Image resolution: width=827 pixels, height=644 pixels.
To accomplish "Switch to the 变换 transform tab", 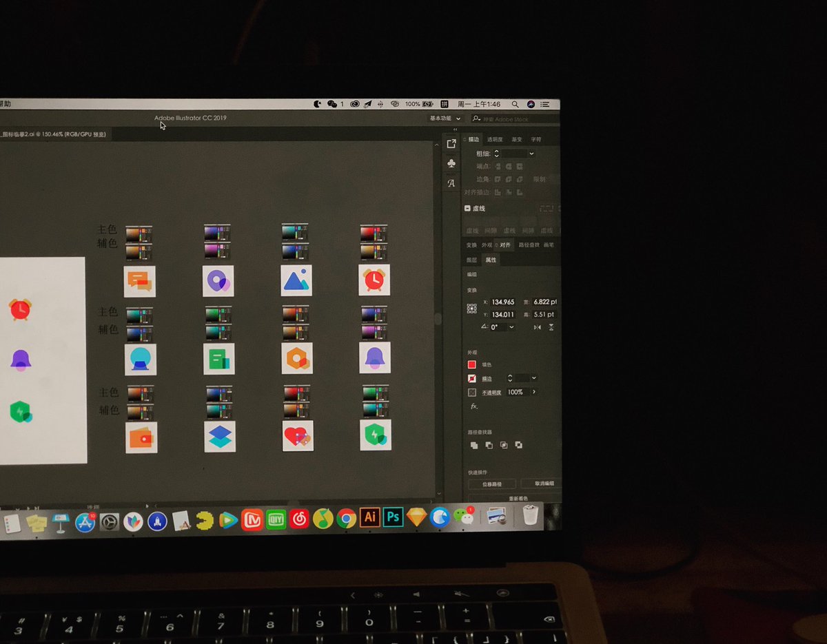I will coord(471,245).
